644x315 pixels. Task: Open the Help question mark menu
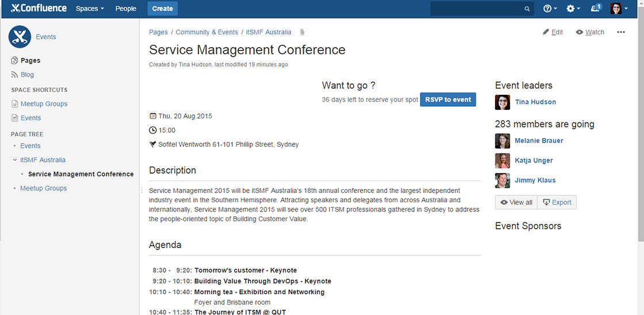(550, 9)
